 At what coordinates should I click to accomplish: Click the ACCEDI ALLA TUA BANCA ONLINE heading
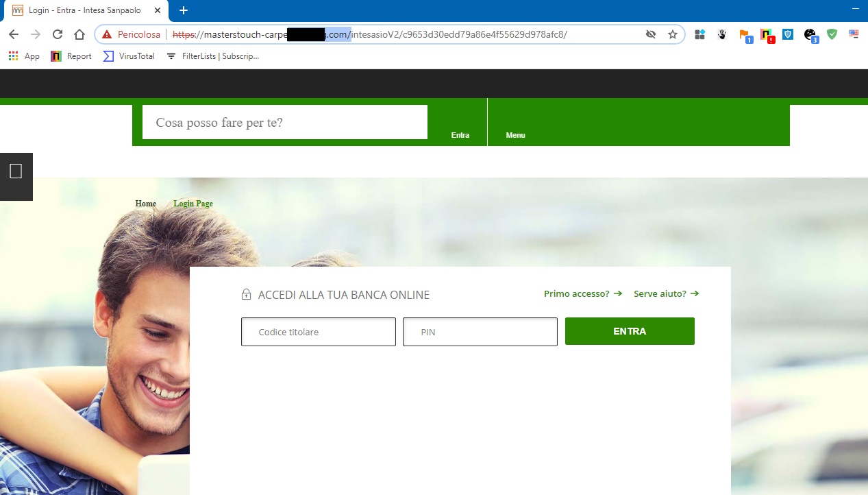pos(344,295)
